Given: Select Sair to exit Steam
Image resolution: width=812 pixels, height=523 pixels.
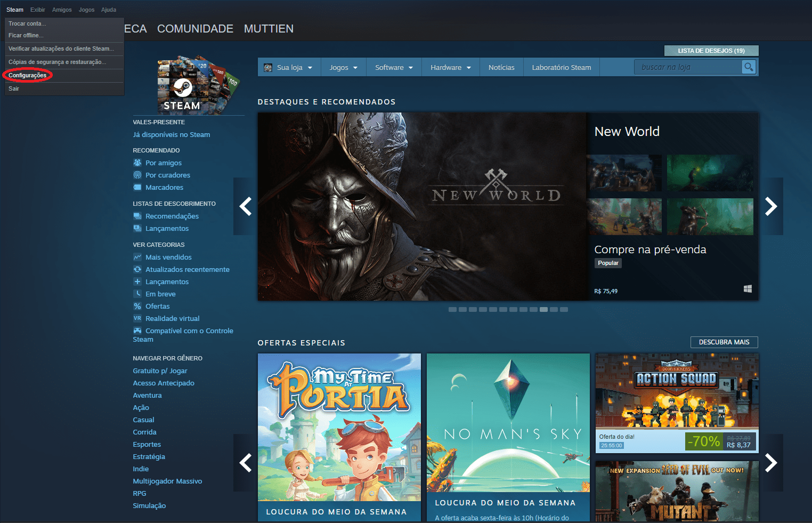Looking at the screenshot, I should point(64,88).
